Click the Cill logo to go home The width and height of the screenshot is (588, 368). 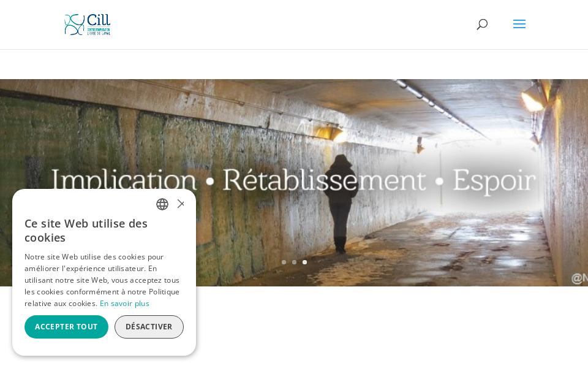tap(88, 25)
